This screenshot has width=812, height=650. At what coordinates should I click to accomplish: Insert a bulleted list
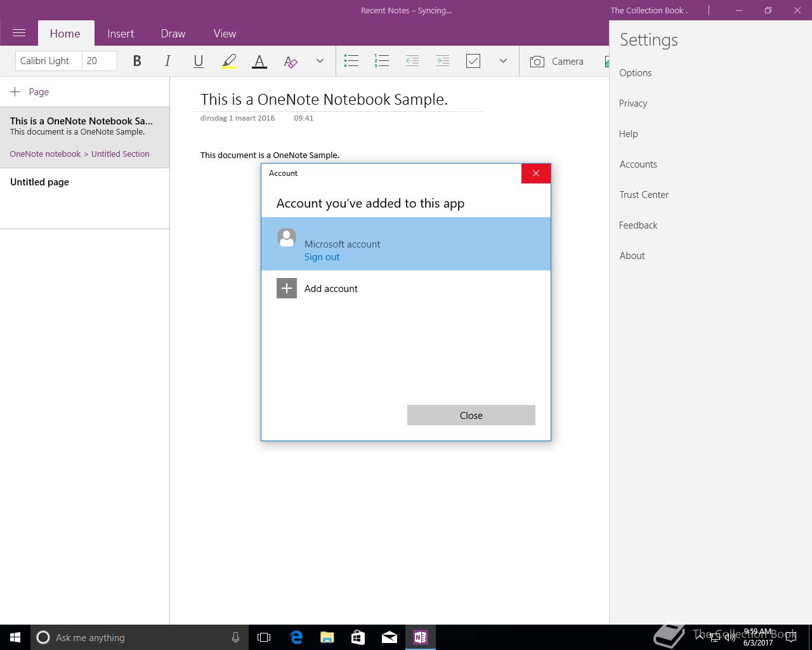[351, 61]
